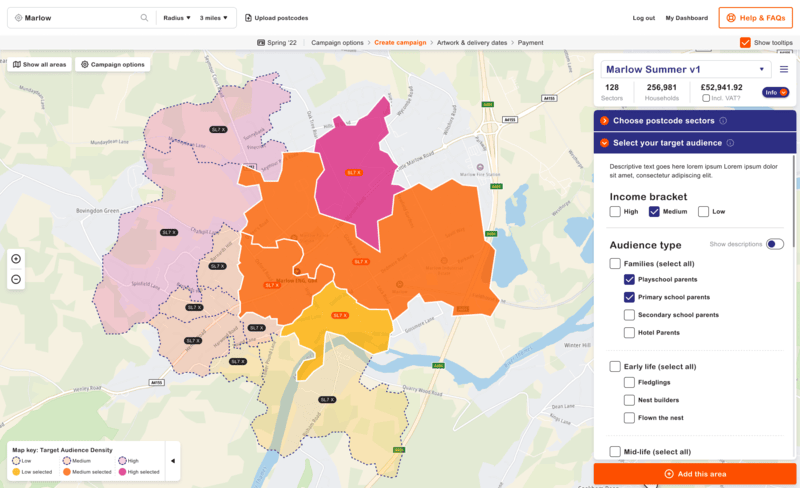Go to Create campaign breadcrumb step

[x=400, y=43]
